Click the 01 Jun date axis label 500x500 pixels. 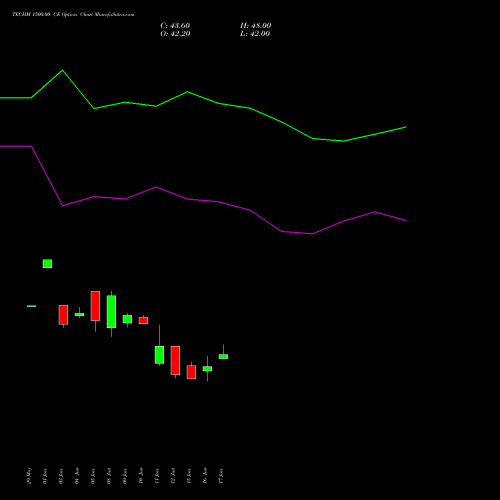click(45, 476)
